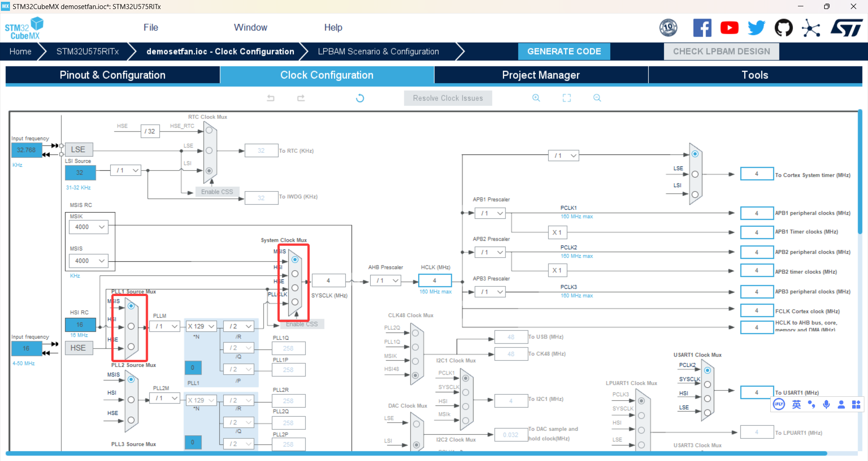Open the Facebook icon link
The width and height of the screenshot is (868, 461).
pos(702,28)
